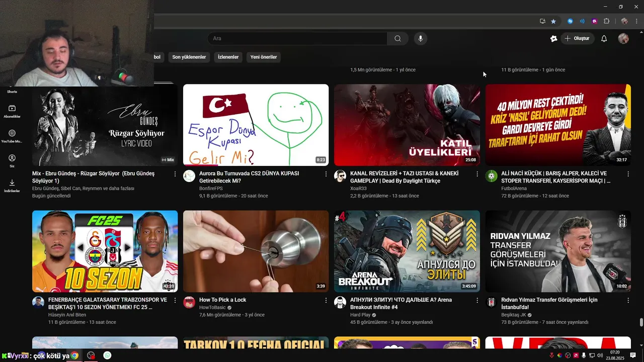This screenshot has width=644, height=362.
Task: Select the Yeni öneriler filter chip
Action: pyautogui.click(x=264, y=57)
